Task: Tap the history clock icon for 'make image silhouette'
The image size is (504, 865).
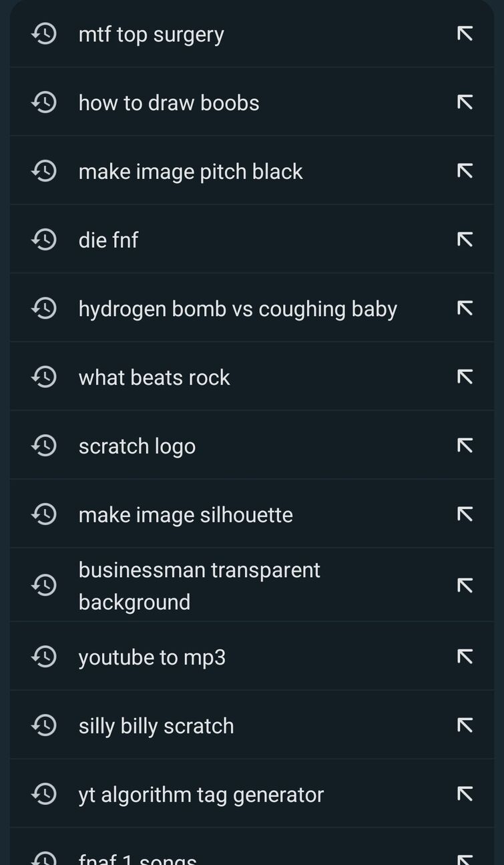Action: click(44, 514)
